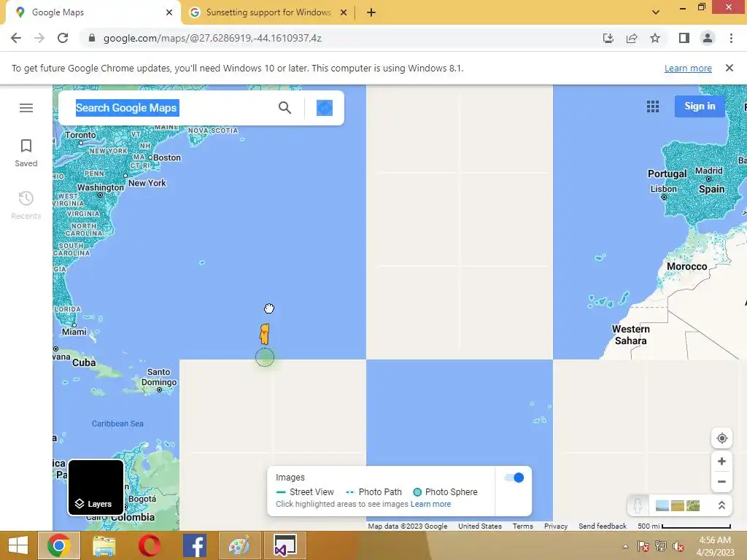The image size is (747, 560).
Task: Open Learn more in Images legend
Action: pos(430,504)
